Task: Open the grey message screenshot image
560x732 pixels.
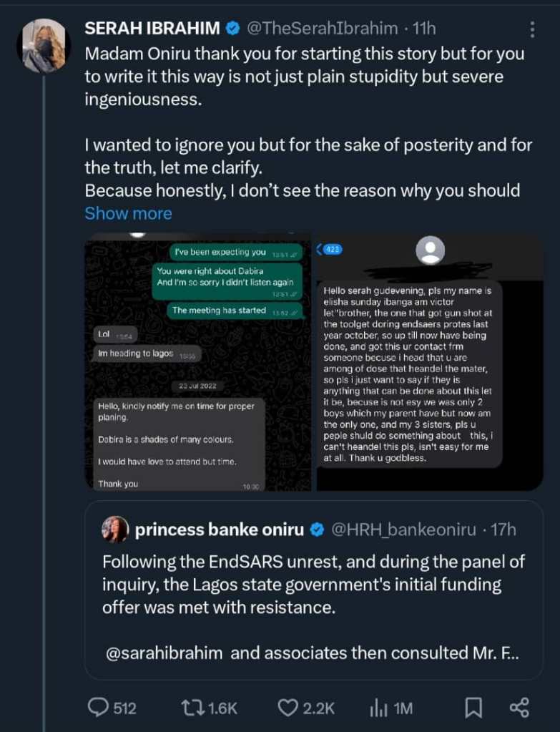Action: [x=428, y=361]
